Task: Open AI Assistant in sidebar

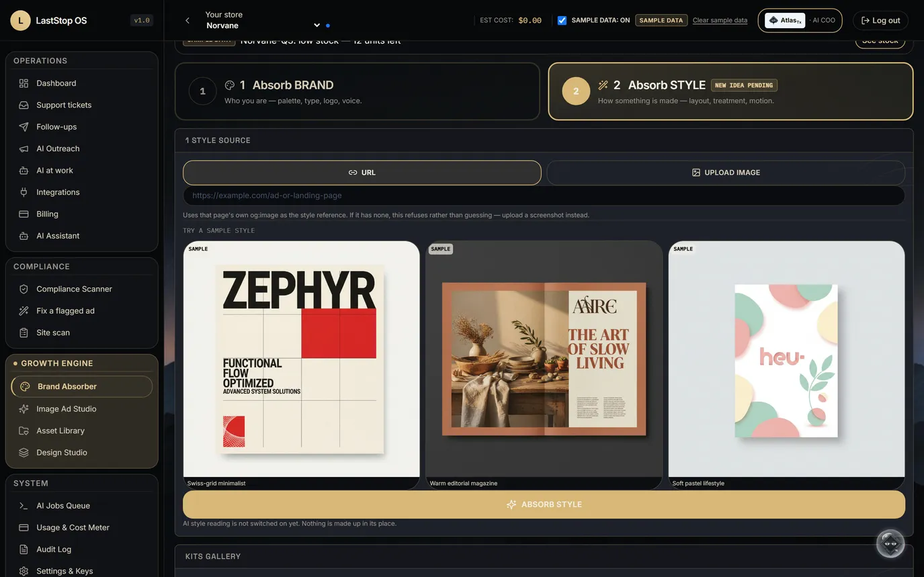Action: pyautogui.click(x=81, y=236)
